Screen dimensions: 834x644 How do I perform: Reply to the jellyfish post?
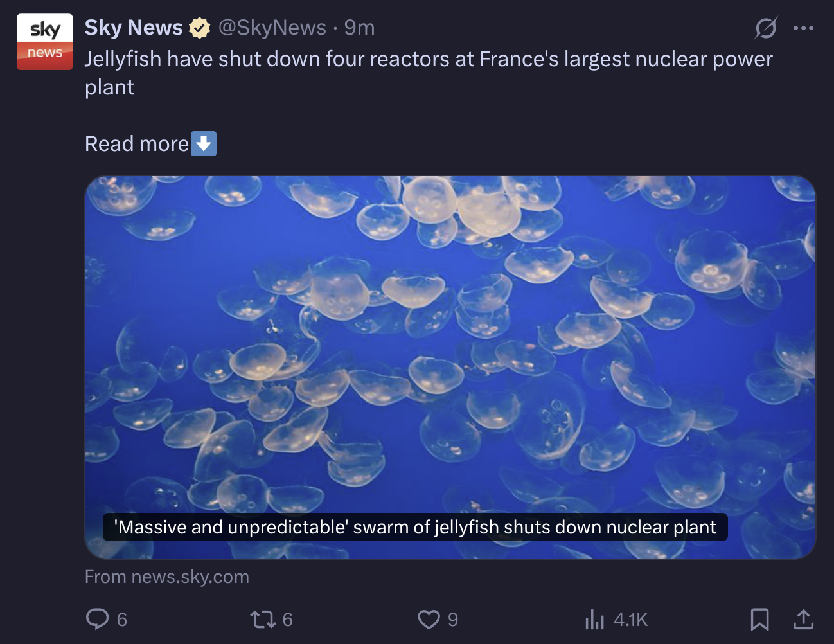point(98,619)
